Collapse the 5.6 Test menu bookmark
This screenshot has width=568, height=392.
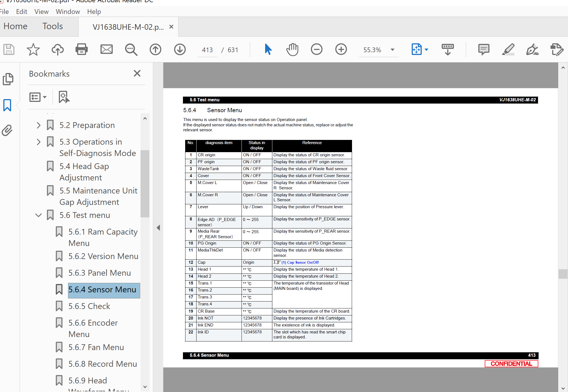(x=39, y=215)
